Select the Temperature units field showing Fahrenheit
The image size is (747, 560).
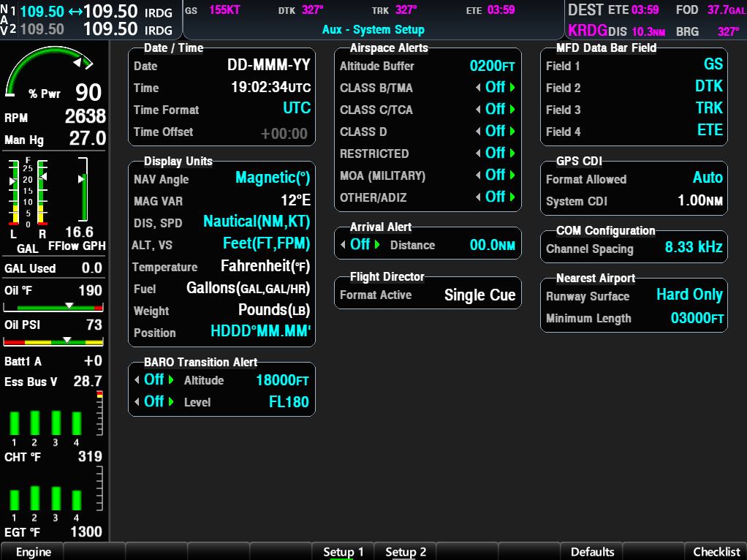pyautogui.click(x=265, y=265)
